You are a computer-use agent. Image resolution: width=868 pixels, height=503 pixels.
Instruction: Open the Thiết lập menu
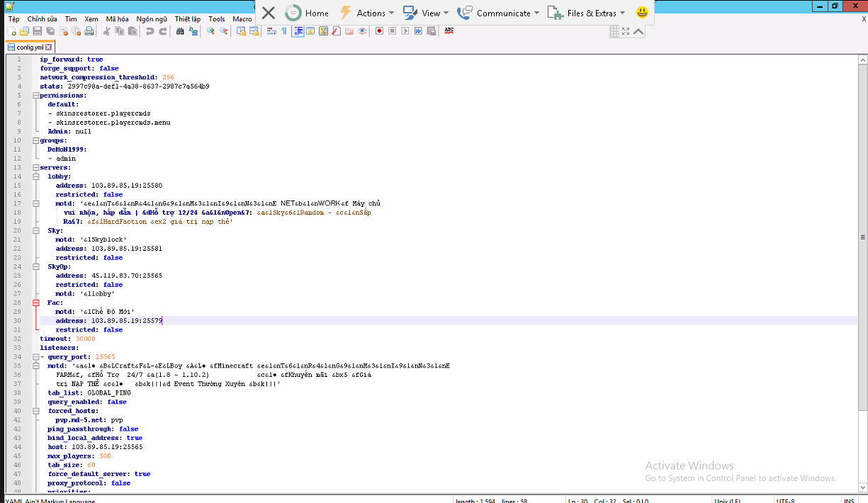coord(187,19)
